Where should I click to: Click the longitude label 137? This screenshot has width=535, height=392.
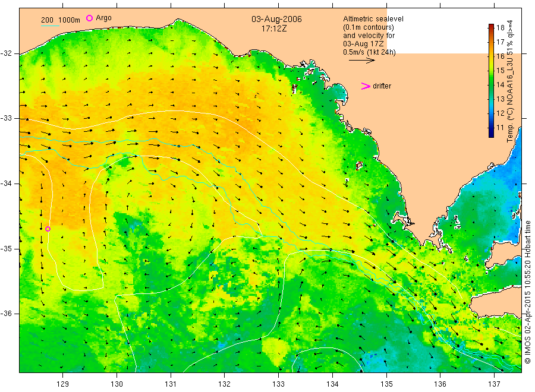pos(494,384)
